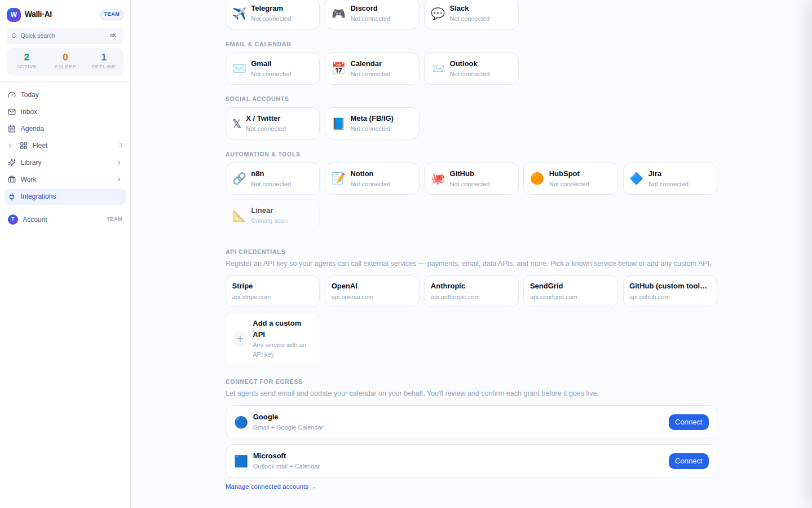Open the Today page
The width and height of the screenshot is (812, 508).
[65, 95]
